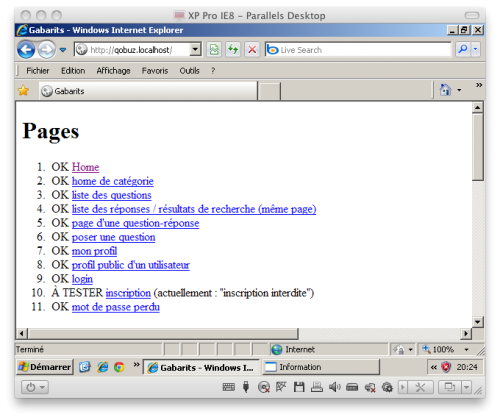Click the Home page icon
Viewport: 500px width, 420px height.
[445, 90]
